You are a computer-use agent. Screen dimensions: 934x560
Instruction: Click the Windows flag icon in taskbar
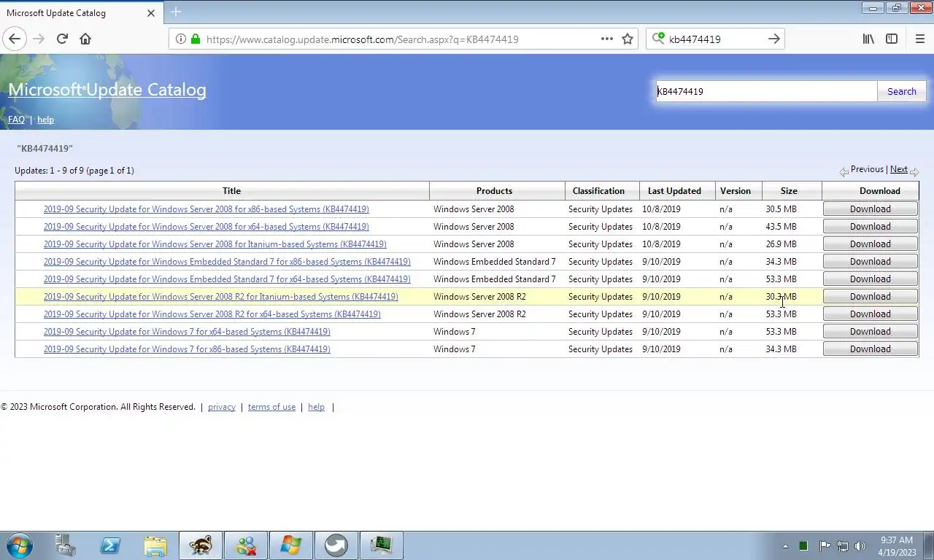pos(291,545)
